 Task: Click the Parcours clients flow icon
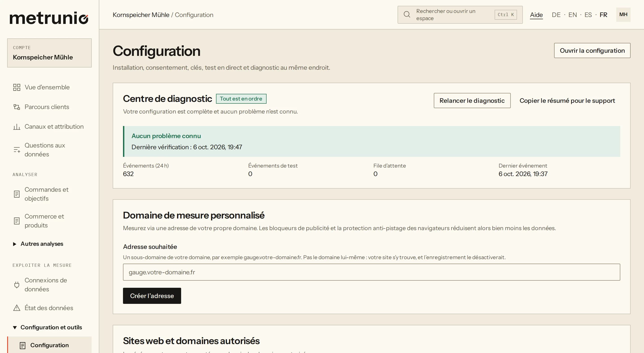coord(17,107)
